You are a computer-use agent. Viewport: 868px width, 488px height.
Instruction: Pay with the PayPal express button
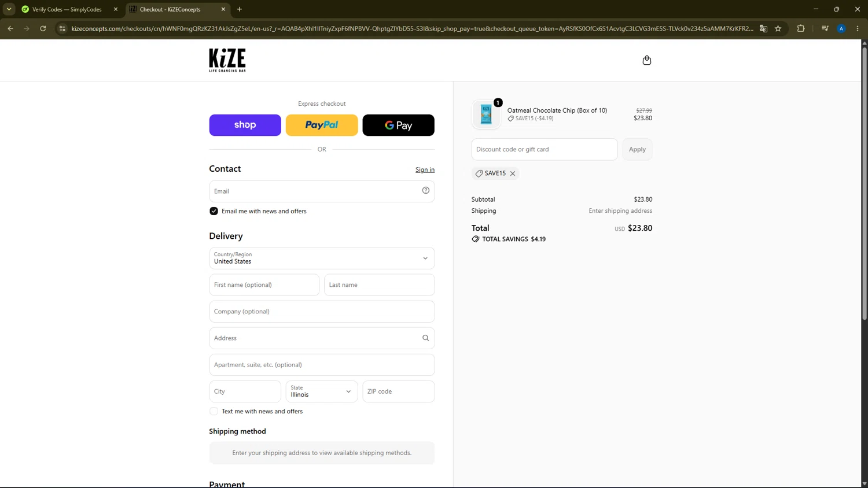point(322,125)
